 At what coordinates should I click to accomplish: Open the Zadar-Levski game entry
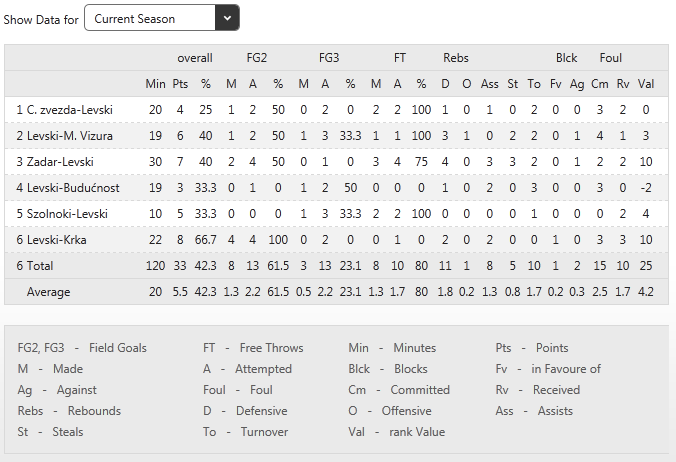click(x=336, y=162)
